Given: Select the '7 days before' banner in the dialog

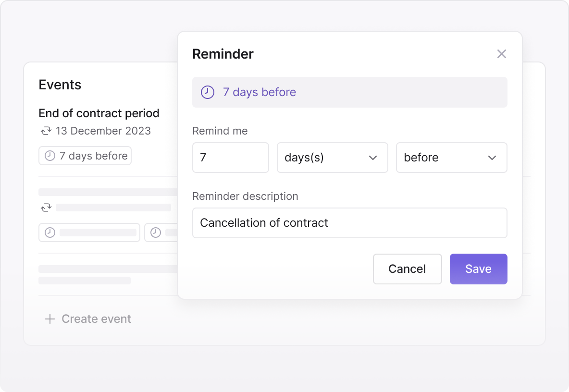Looking at the screenshot, I should (x=350, y=92).
